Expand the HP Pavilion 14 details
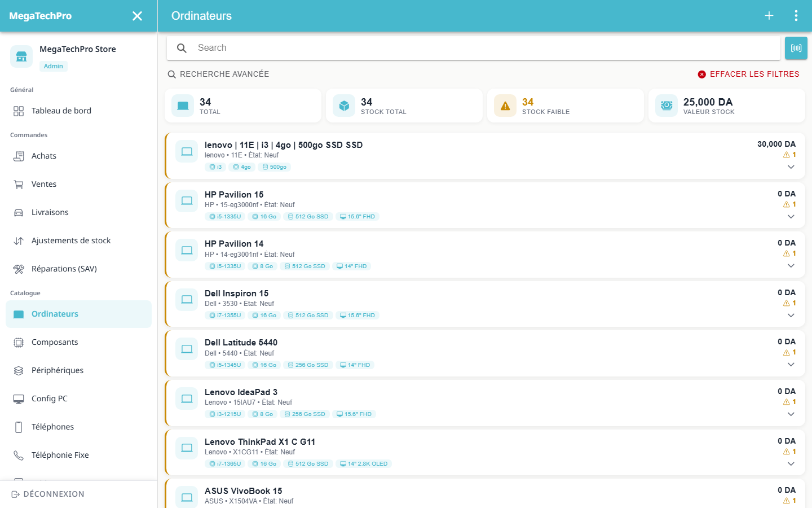 point(791,266)
